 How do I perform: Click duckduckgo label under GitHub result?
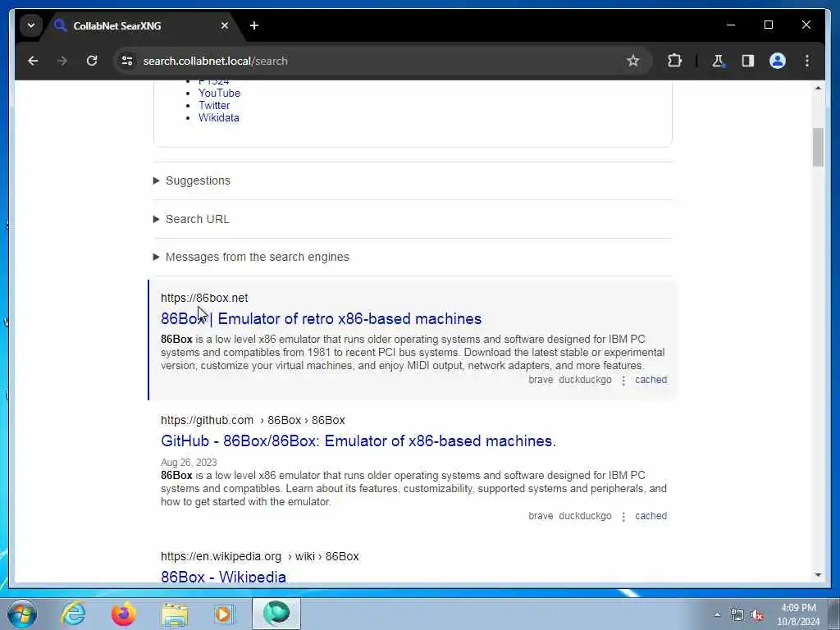click(x=585, y=516)
